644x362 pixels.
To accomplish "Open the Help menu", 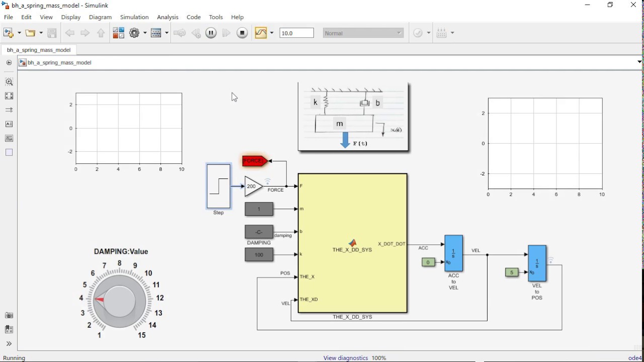I will (x=237, y=17).
